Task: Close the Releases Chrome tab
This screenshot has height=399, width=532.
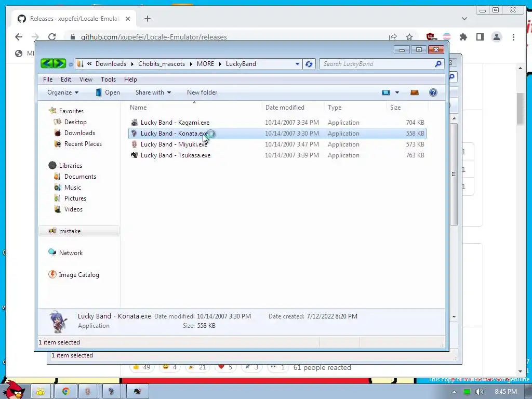Action: (x=128, y=19)
